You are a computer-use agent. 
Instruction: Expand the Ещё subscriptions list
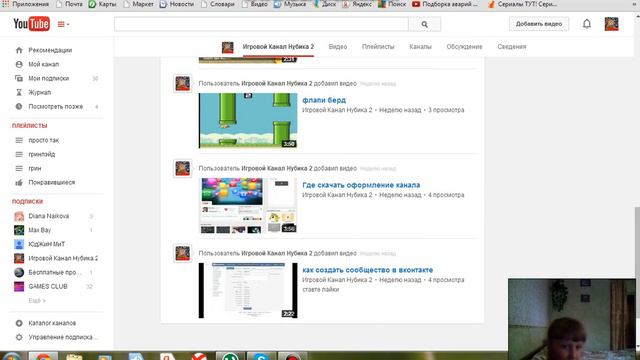37,301
